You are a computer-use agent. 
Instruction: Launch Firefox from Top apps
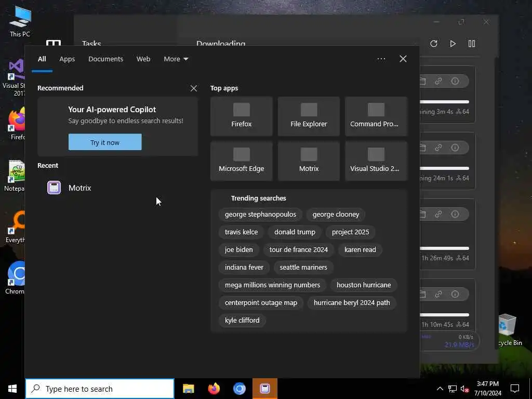tap(241, 116)
